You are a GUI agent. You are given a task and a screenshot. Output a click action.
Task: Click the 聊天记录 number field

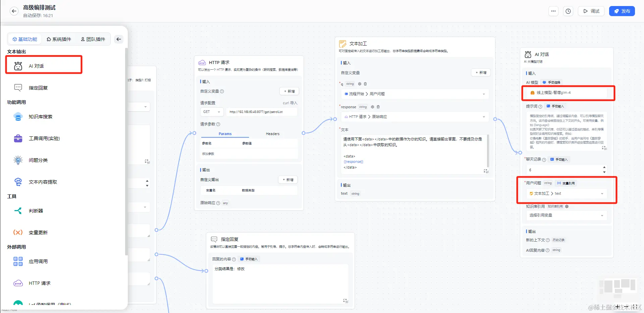click(567, 170)
